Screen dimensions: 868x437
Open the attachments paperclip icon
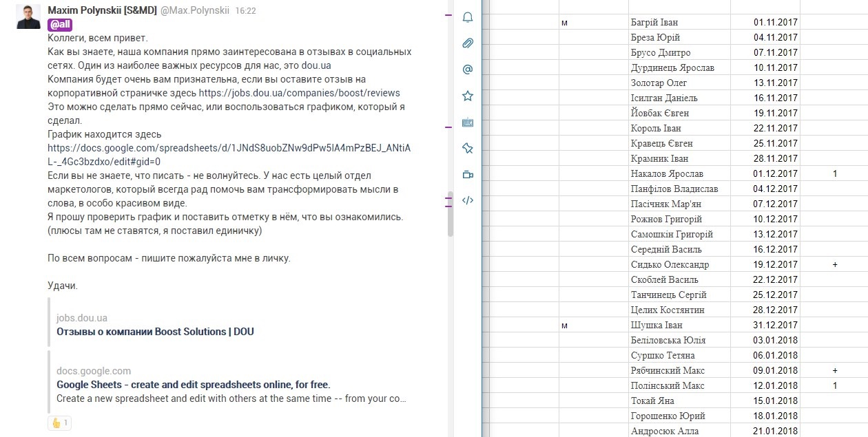[x=468, y=43]
